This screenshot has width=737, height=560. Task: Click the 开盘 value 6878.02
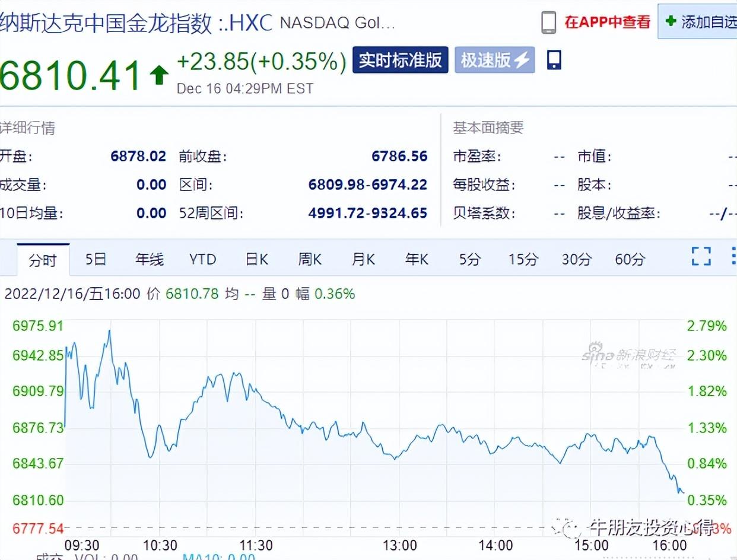pos(138,157)
